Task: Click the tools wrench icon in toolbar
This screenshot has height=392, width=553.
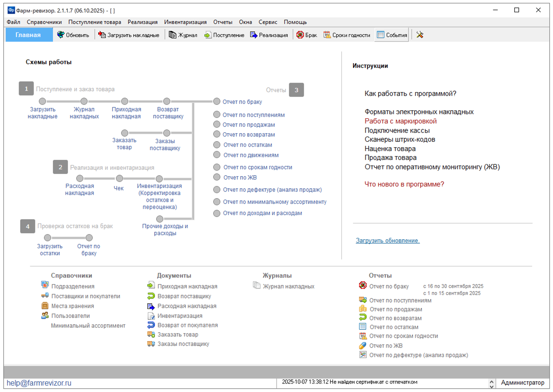Action: tap(420, 35)
